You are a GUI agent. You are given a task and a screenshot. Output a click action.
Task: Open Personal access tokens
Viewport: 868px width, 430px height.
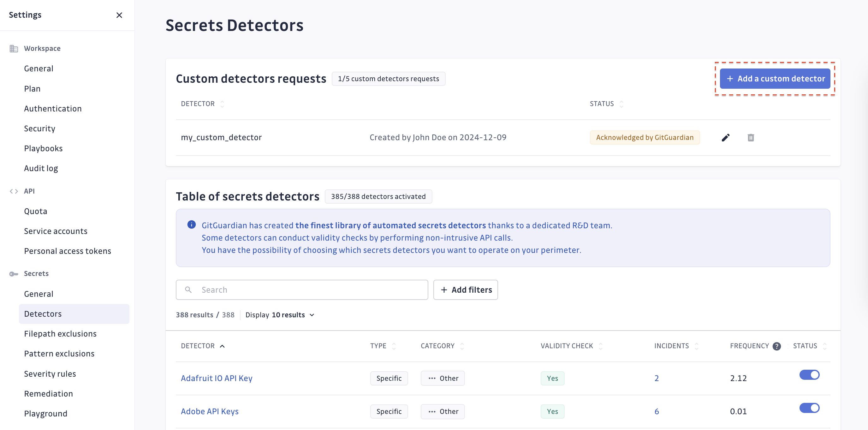68,251
